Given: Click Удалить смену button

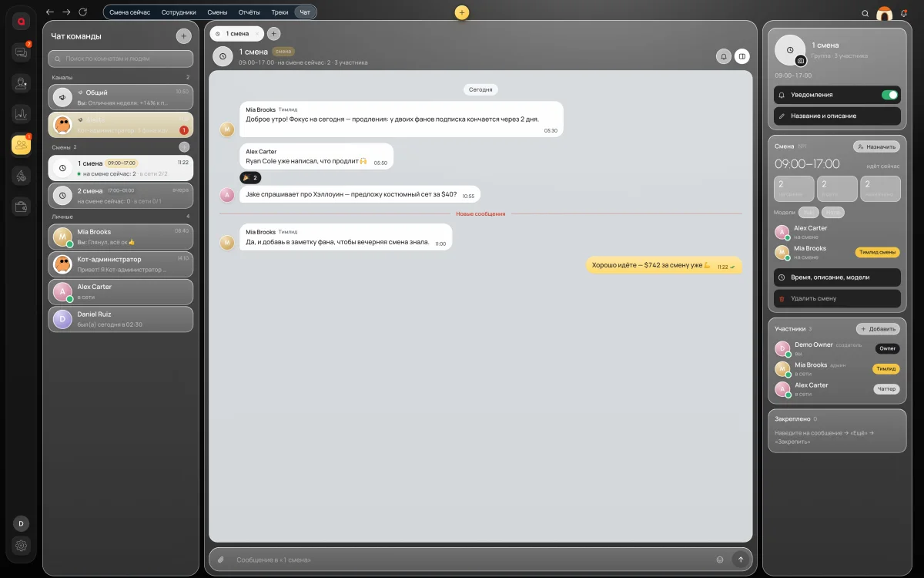Looking at the screenshot, I should pos(837,298).
